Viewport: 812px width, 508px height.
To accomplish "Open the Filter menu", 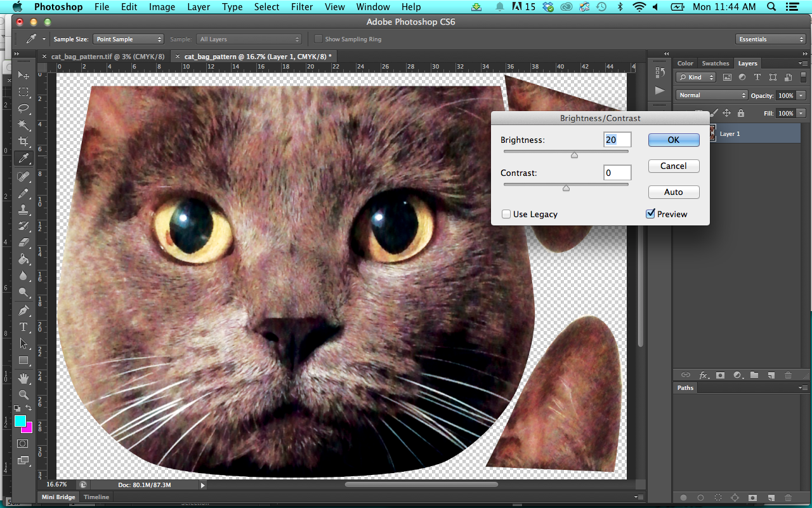I will click(302, 6).
